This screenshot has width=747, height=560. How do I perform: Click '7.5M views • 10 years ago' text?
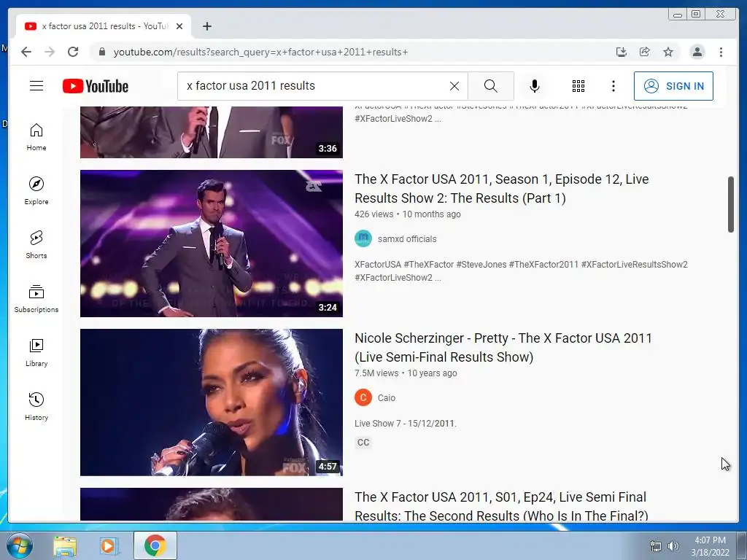(406, 373)
